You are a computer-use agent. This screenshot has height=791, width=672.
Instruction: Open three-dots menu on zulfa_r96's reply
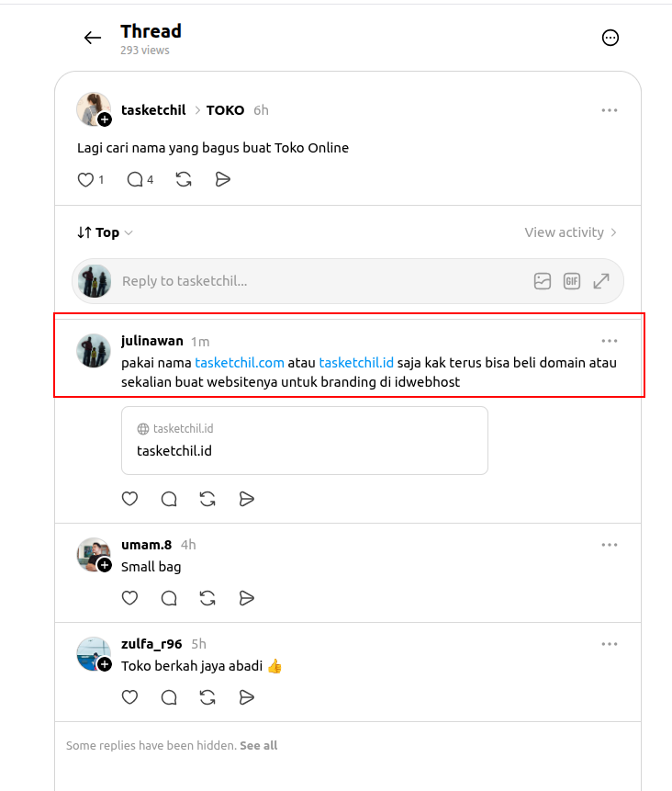tap(609, 644)
